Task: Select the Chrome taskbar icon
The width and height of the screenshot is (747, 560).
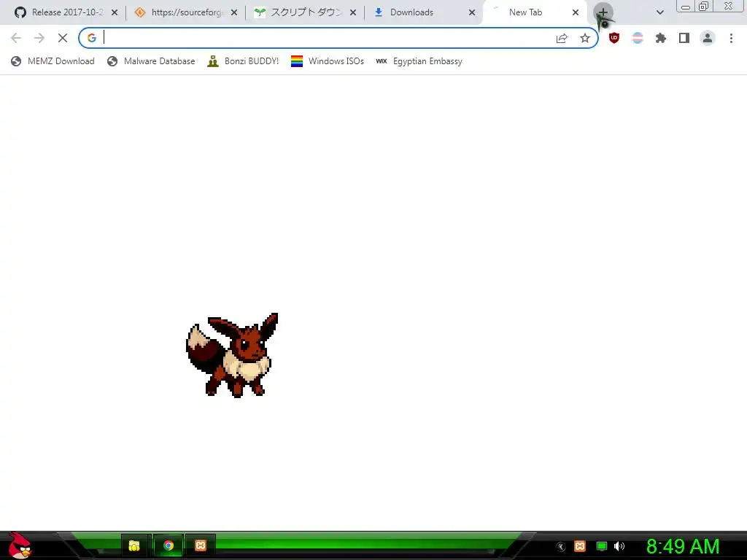Action: (169, 545)
